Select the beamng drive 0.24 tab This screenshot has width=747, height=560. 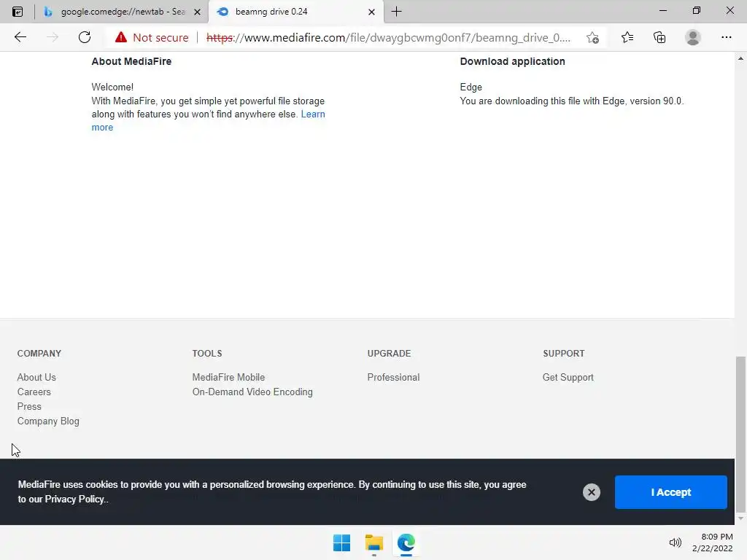(x=295, y=12)
